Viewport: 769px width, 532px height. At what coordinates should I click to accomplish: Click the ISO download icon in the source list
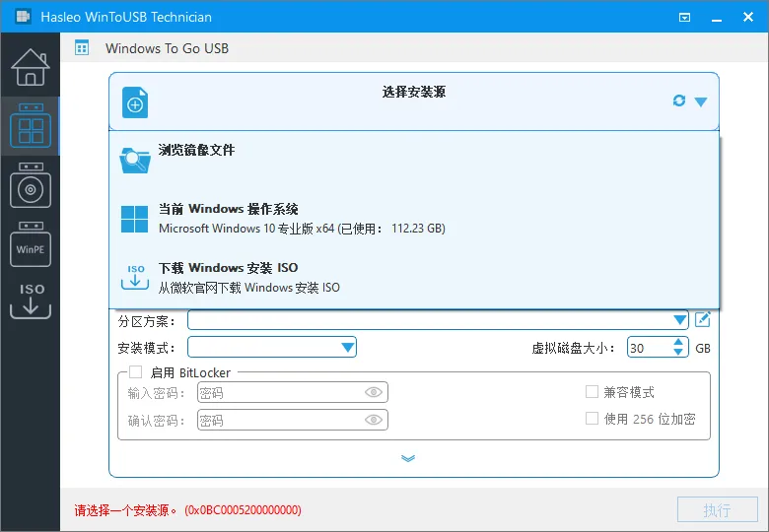(135, 277)
